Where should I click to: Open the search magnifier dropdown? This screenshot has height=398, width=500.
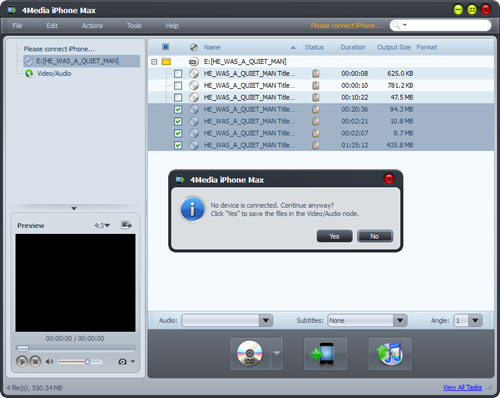(x=399, y=25)
